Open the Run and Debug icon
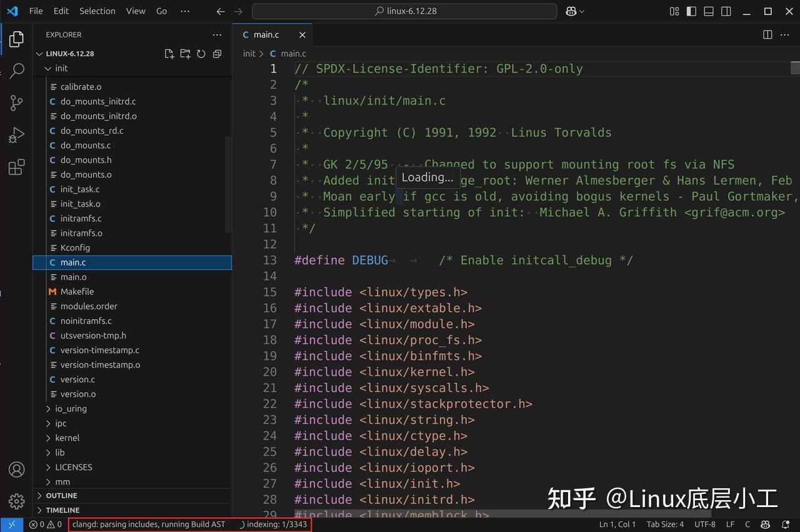 [x=16, y=134]
